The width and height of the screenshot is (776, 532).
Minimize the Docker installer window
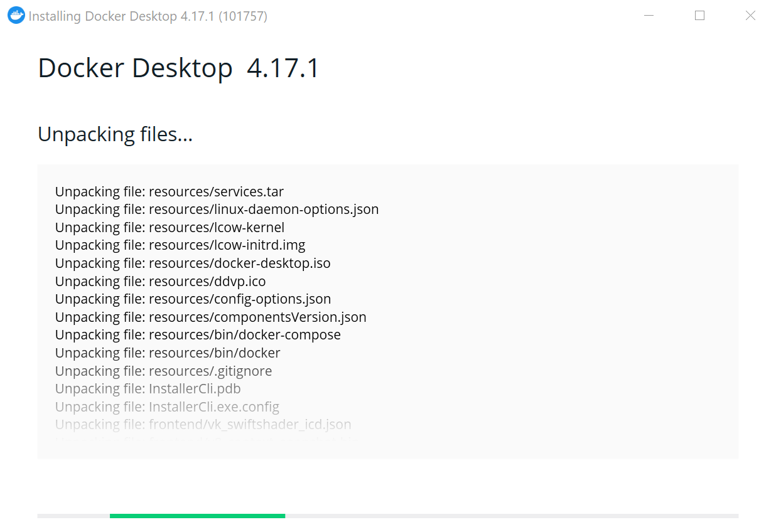(x=649, y=16)
